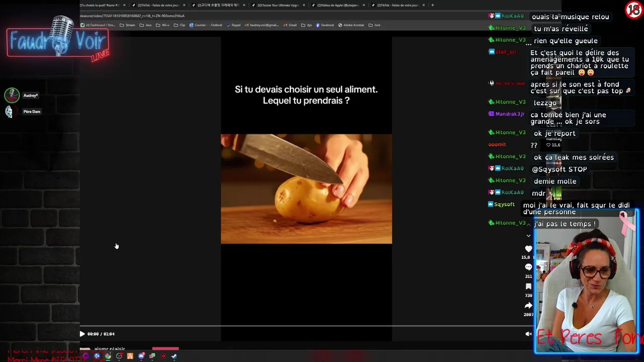644x362 pixels.
Task: Open the Courrier - Outlook bookmark
Action: (x=206, y=25)
